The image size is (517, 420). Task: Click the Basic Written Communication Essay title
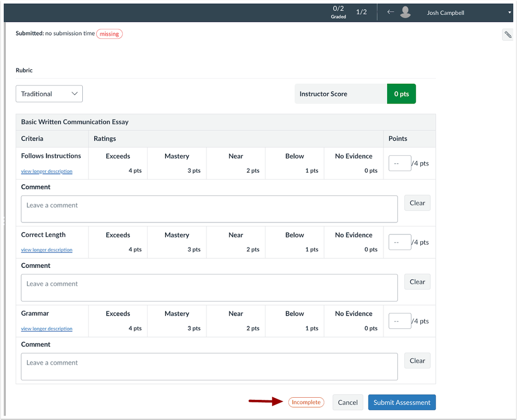[75, 122]
